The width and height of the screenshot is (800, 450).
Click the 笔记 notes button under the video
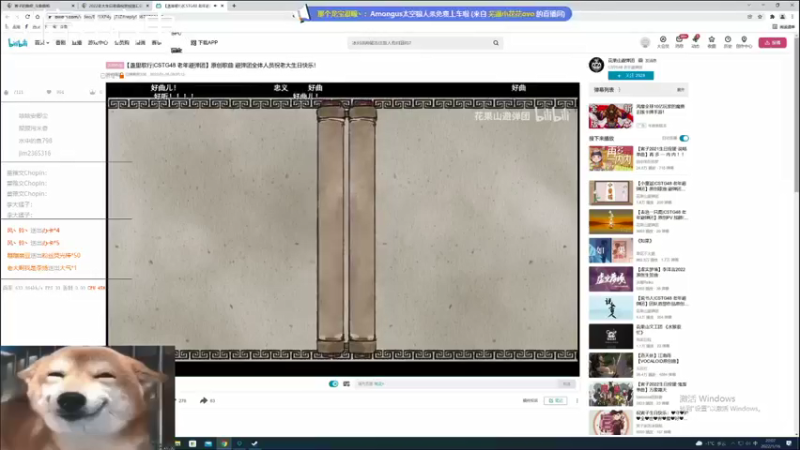pos(555,401)
